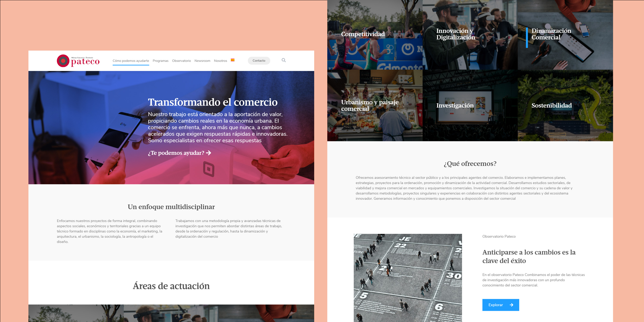Open the site search magnifier icon
644x322 pixels.
point(284,60)
